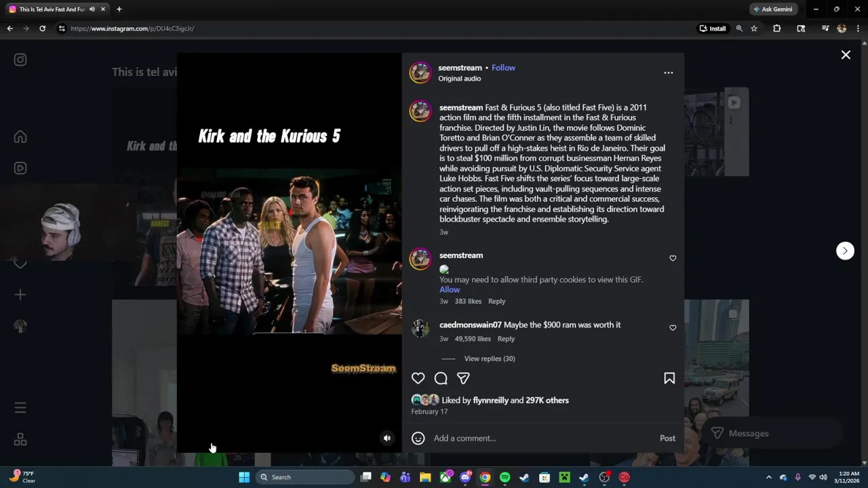Go back in browser history
868x488 pixels.
pos(9,28)
